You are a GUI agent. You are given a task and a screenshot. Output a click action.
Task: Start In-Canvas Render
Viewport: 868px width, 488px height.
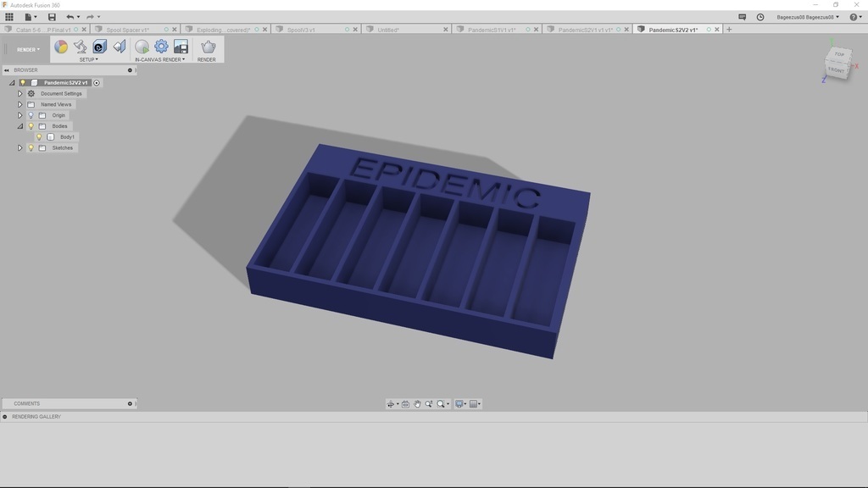pyautogui.click(x=142, y=47)
